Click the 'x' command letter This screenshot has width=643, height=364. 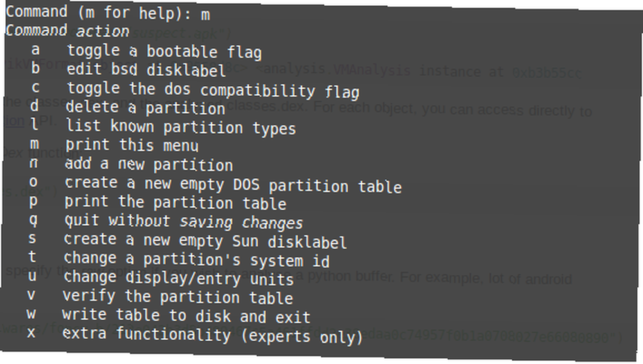[x=31, y=333]
